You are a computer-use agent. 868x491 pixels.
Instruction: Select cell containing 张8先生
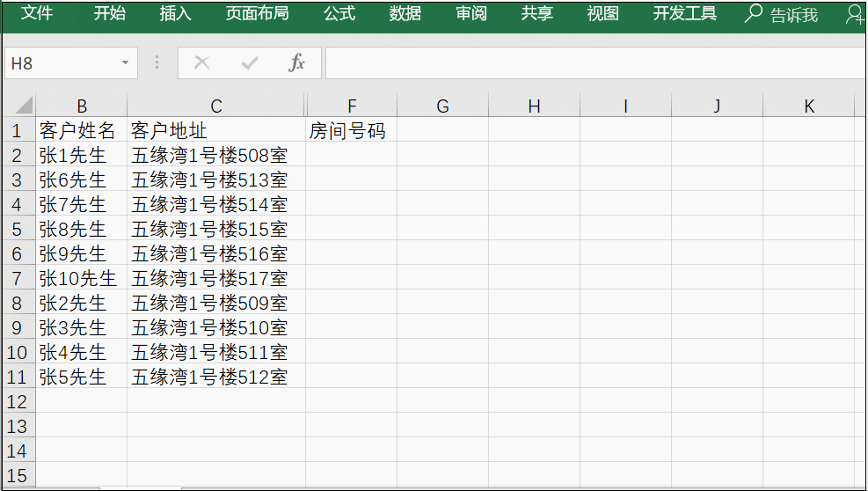(82, 229)
